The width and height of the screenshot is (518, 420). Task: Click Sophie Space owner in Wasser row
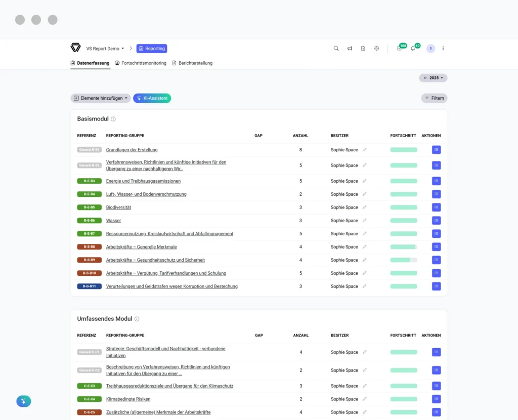click(344, 221)
